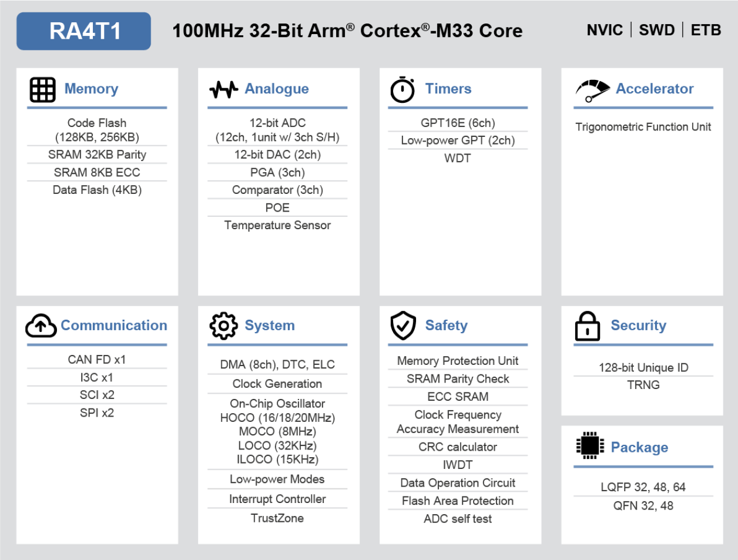Select the ETB label in header
Viewport: 738px width, 560px height.
point(706,30)
